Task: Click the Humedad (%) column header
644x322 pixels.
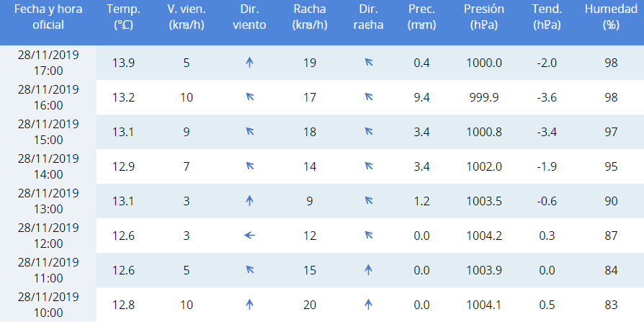Action: tap(612, 17)
